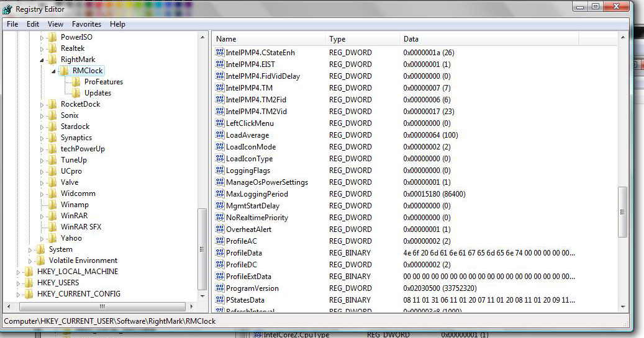
Task: Expand the Volatile Environment key
Action: click(x=30, y=261)
